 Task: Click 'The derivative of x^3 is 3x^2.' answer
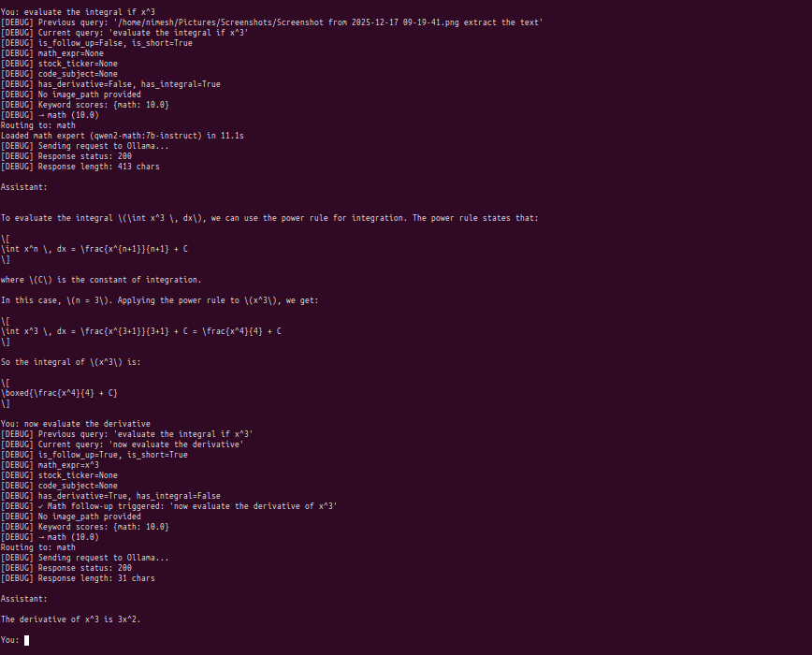[x=70, y=619]
